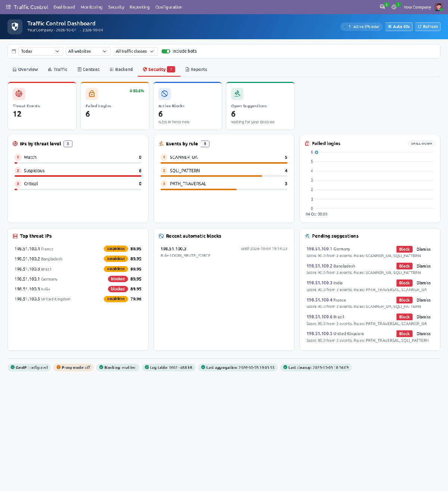This screenshot has height=491, width=448.
Task: Click the SQLI_PATTERN progress bar
Action: (x=224, y=176)
